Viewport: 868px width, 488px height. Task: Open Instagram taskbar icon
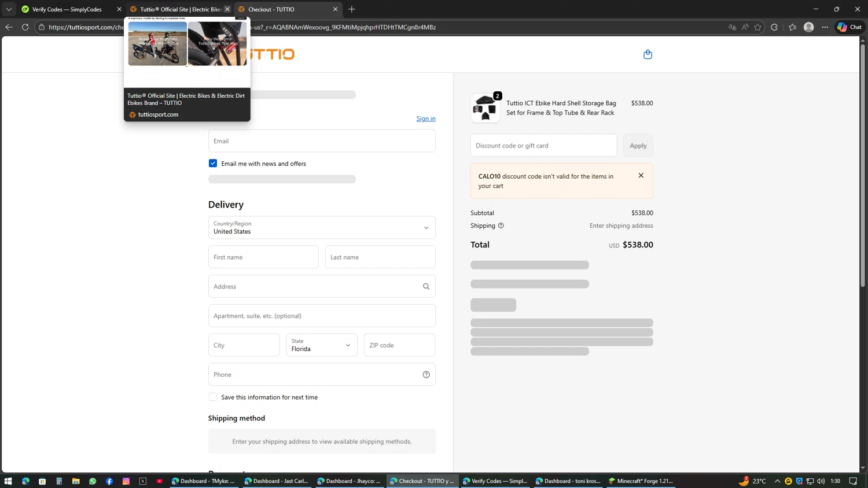(x=126, y=481)
